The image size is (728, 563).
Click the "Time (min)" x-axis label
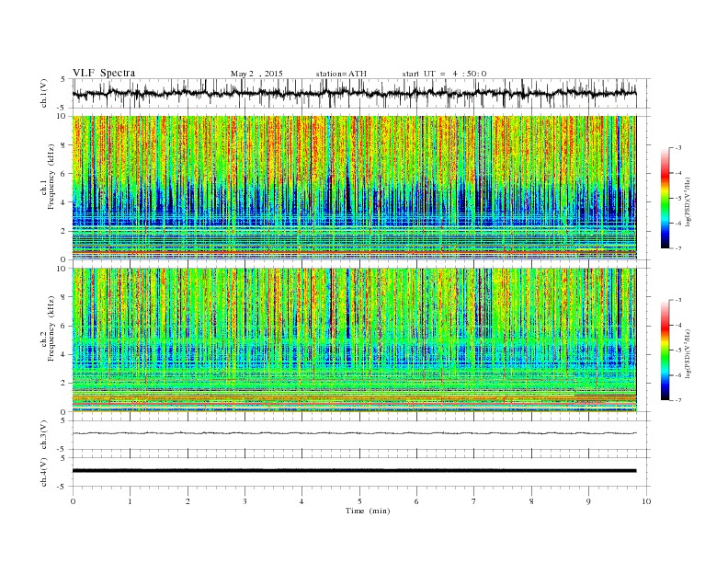pyautogui.click(x=368, y=511)
